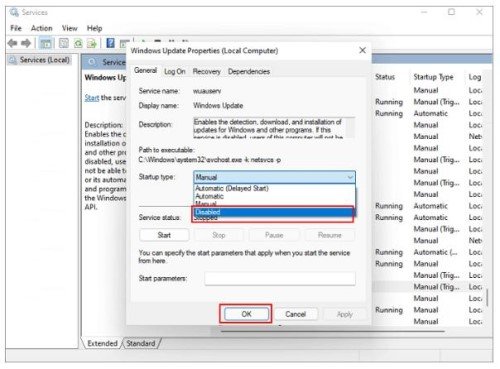Click the Automatic (... startup type cell
Screen dimensions: 500x369
pyautogui.click(x=435, y=252)
